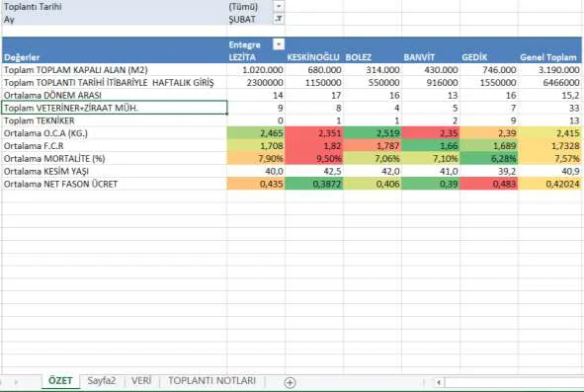Select the Ortalama NET FASON ÜCRET row label
Image resolution: width=584 pixels, height=392 pixels.
click(x=115, y=184)
